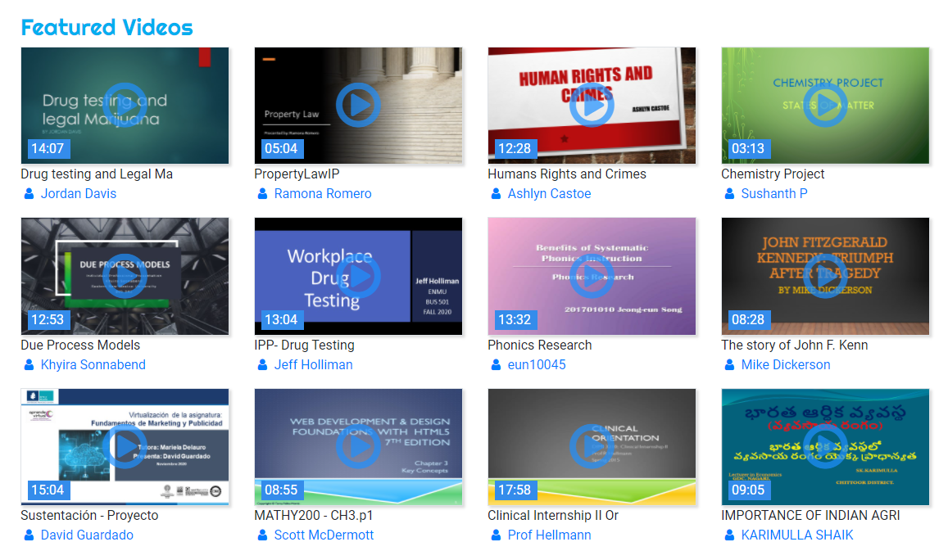Play the MATHY200 - CH3.p1 video
Screen dimensions: 948x560
coord(358,446)
